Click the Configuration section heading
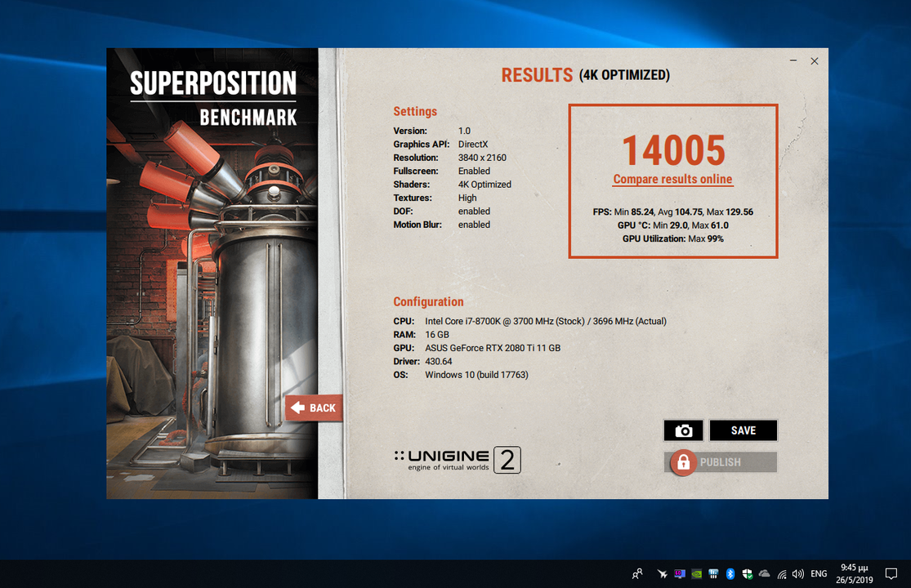Image resolution: width=911 pixels, height=588 pixels. pos(428,302)
